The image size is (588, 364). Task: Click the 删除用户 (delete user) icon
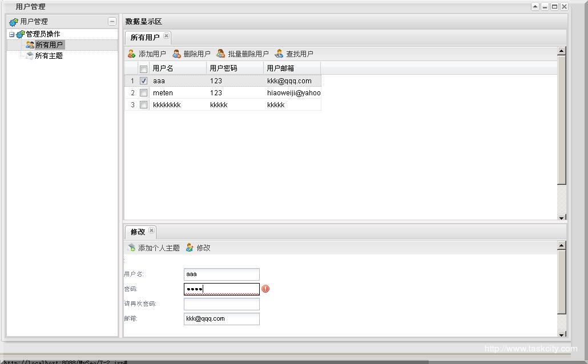point(176,54)
